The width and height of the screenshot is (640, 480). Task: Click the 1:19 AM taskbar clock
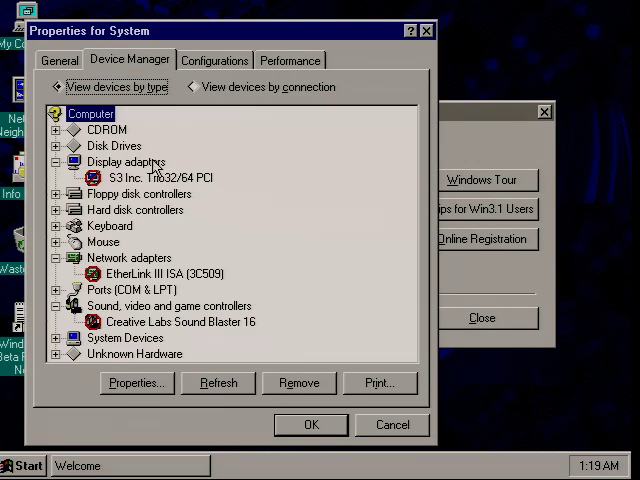(599, 466)
